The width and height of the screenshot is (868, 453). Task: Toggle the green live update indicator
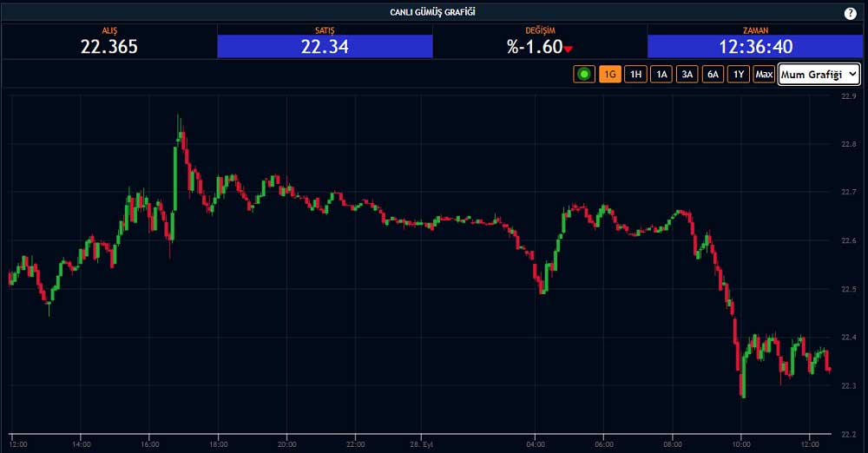pos(584,75)
